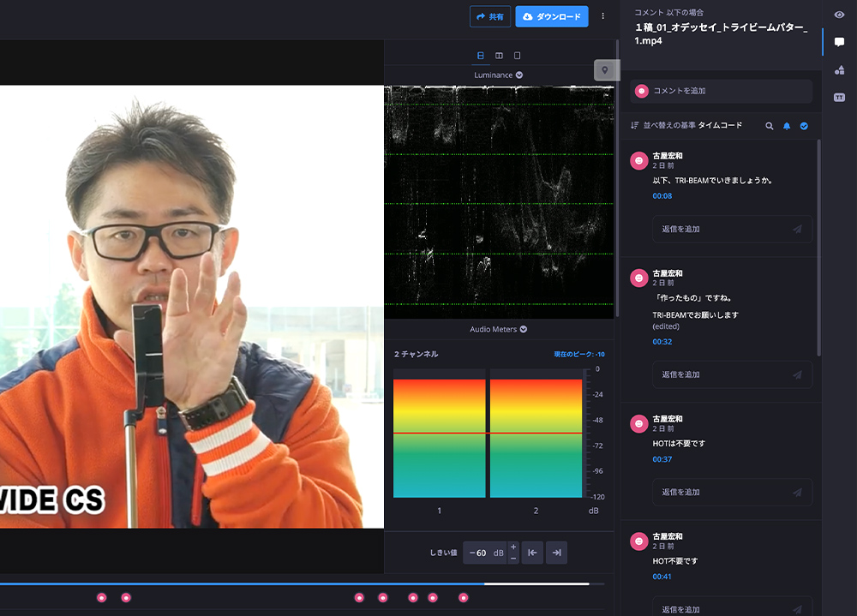Open the three-dot more options menu

pos(602,16)
